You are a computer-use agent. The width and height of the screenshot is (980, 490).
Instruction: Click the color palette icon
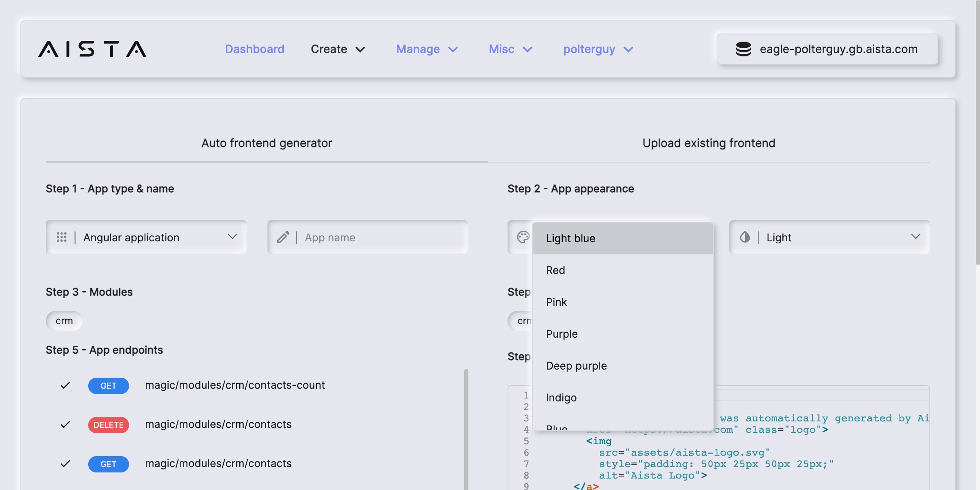pos(523,237)
